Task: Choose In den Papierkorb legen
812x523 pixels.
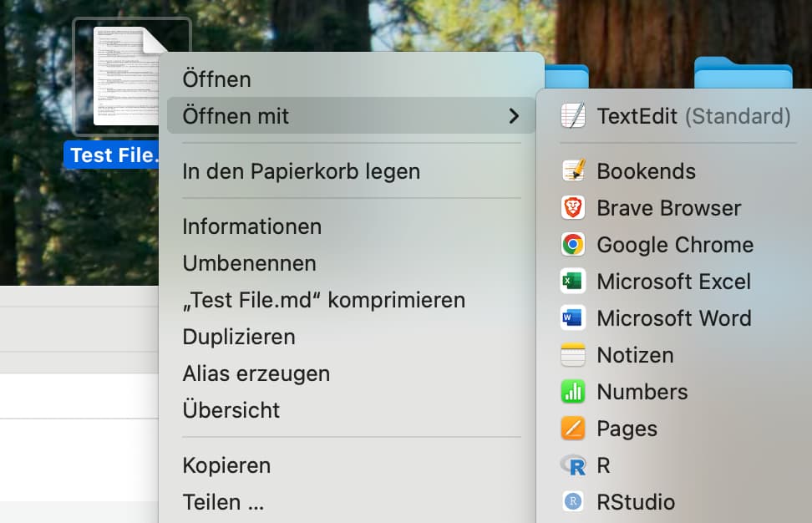Action: [301, 171]
